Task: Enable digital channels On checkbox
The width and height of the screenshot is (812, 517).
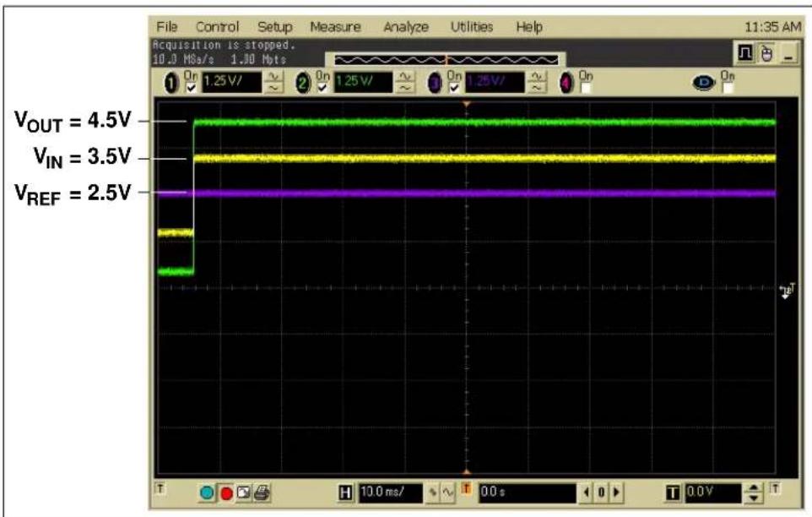Action: pos(728,88)
